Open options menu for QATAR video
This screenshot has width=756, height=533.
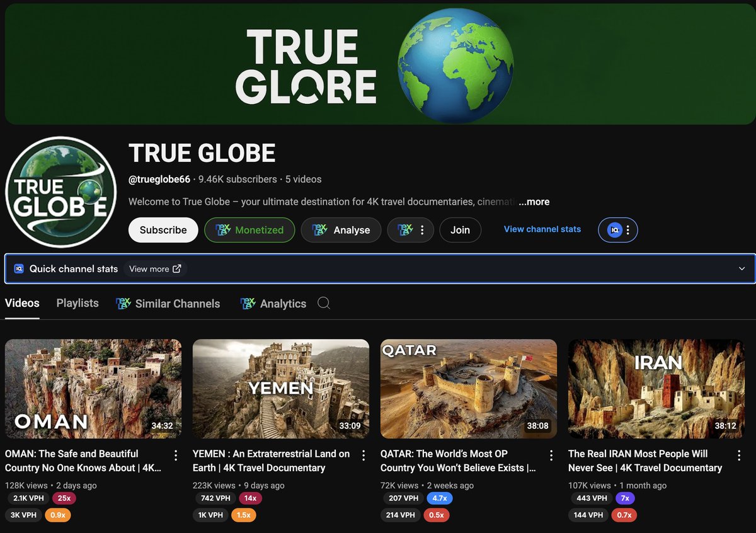[x=551, y=455]
